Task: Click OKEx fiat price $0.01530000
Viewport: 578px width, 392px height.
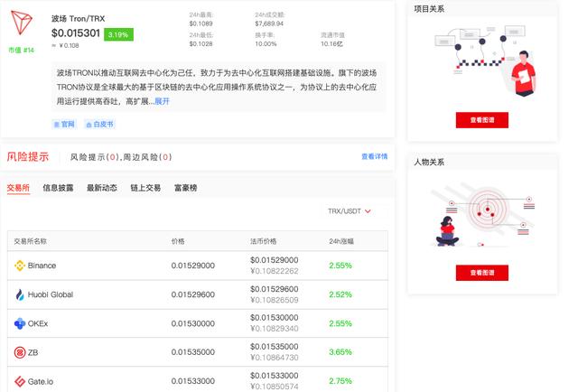Action: pyautogui.click(x=275, y=318)
